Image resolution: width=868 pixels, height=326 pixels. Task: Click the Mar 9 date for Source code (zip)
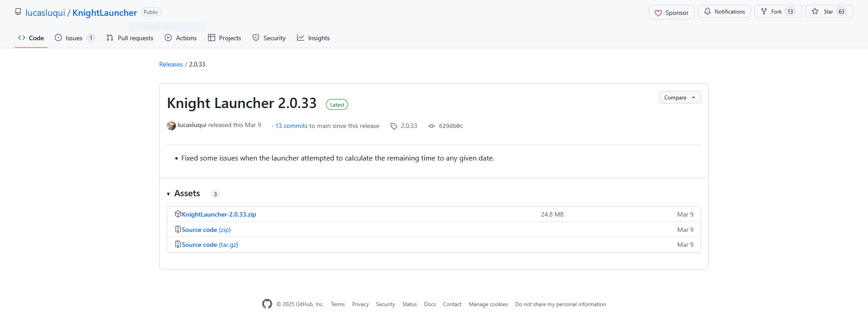(685, 230)
